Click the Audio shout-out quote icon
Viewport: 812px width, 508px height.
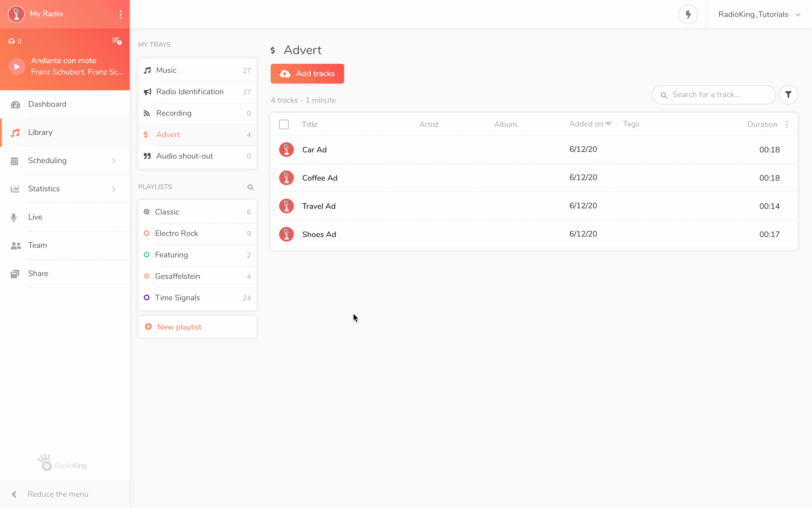pos(147,156)
